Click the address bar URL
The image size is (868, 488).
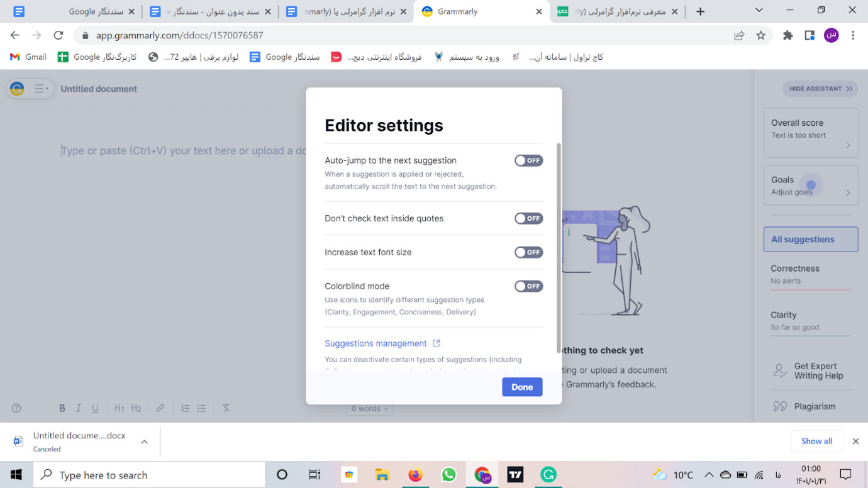click(179, 36)
